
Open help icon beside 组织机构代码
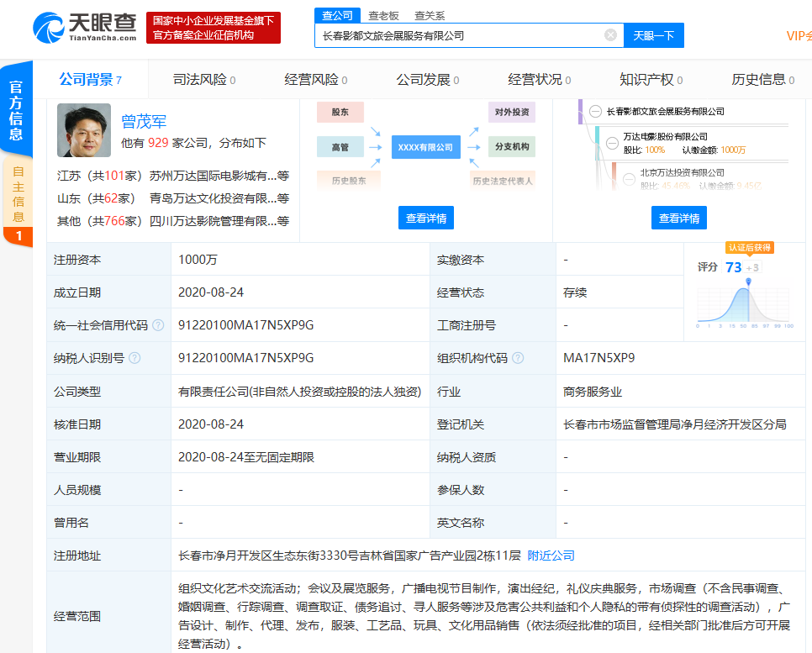(518, 358)
